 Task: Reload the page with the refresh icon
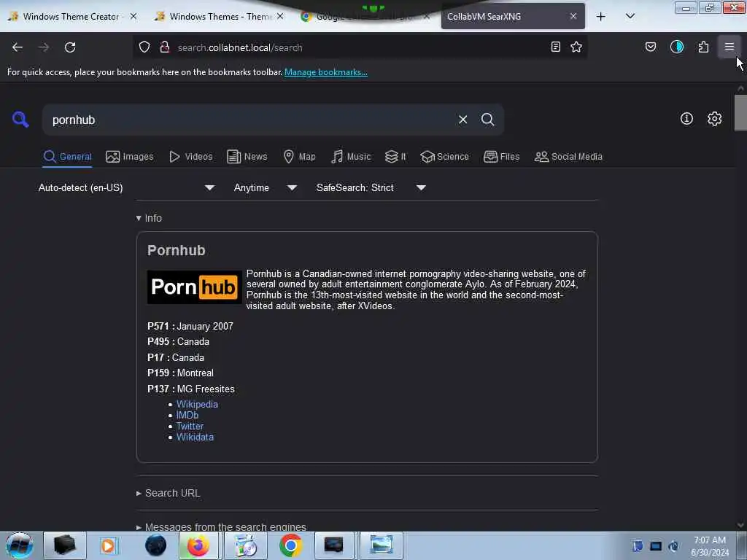coord(70,47)
